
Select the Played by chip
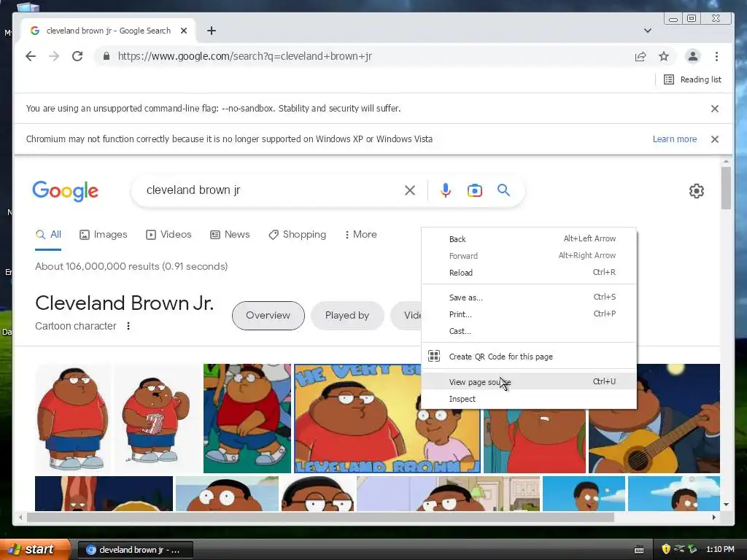(x=347, y=315)
